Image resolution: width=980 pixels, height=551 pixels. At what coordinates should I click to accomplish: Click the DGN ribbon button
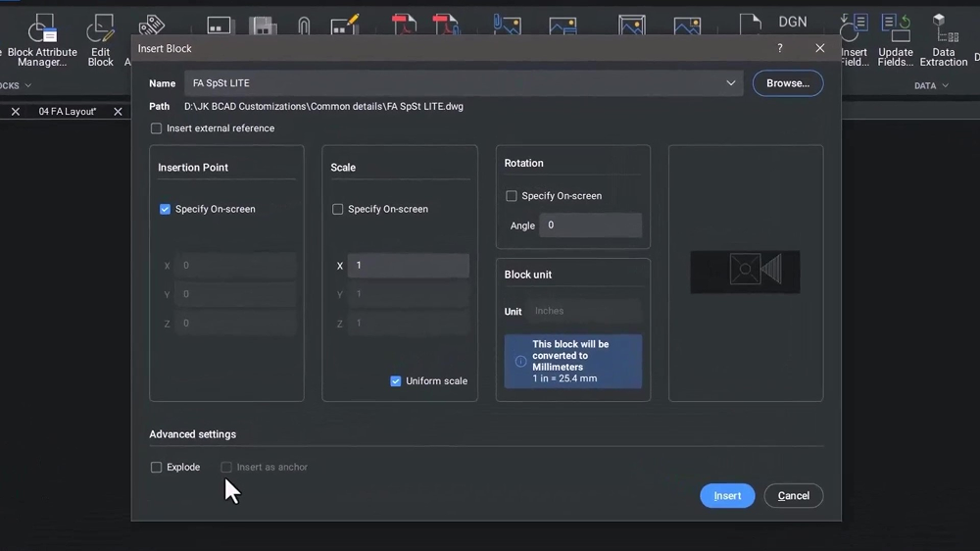click(x=793, y=22)
